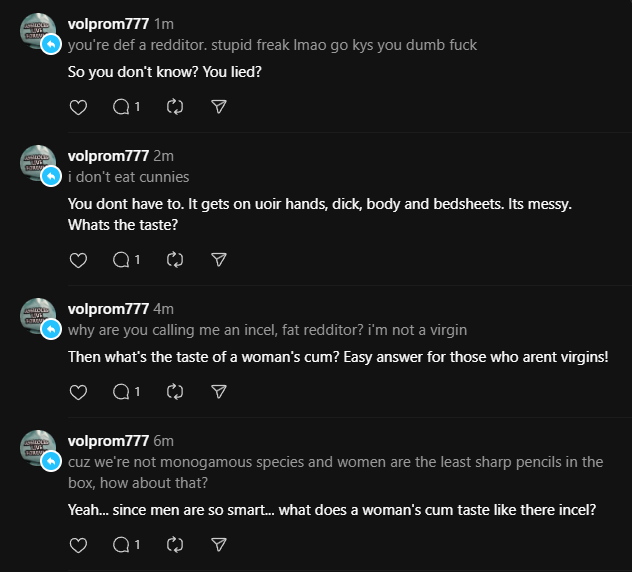Repost the post from 4m ago
Image resolution: width=632 pixels, height=572 pixels.
(x=175, y=392)
